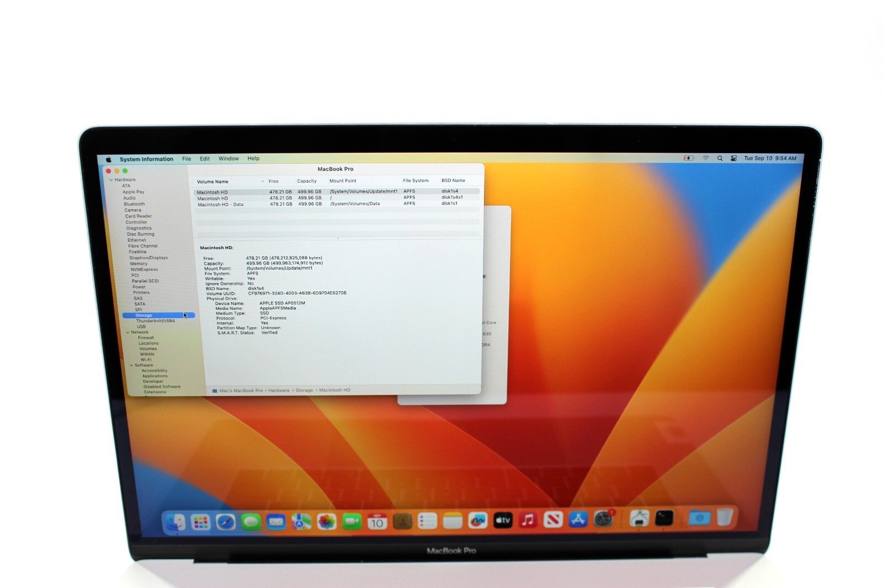The image size is (883, 588).
Task: Launch FaceTime from the Dock
Action: pyautogui.click(x=352, y=521)
